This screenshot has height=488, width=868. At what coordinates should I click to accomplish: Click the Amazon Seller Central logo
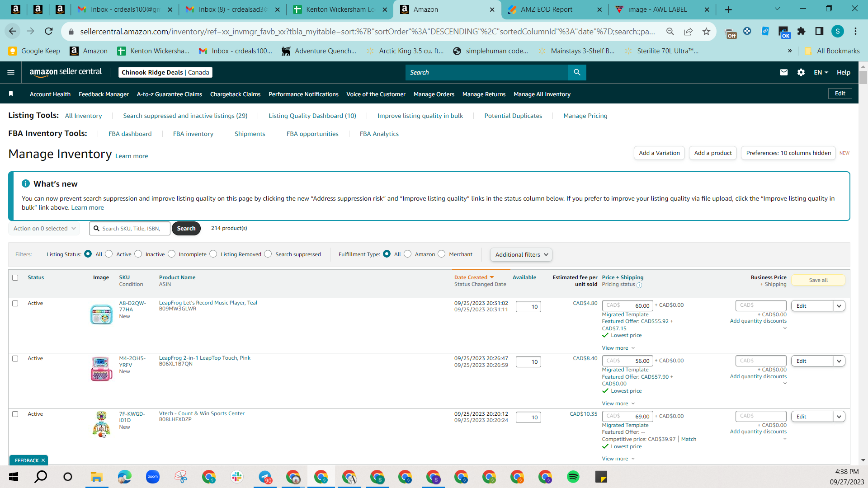[66, 72]
